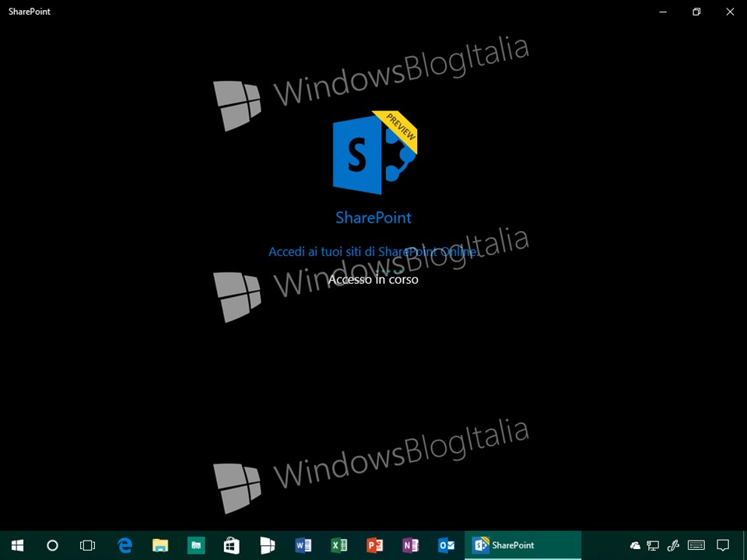This screenshot has width=747, height=560.
Task: Launch OneNote from the taskbar
Action: 410,545
